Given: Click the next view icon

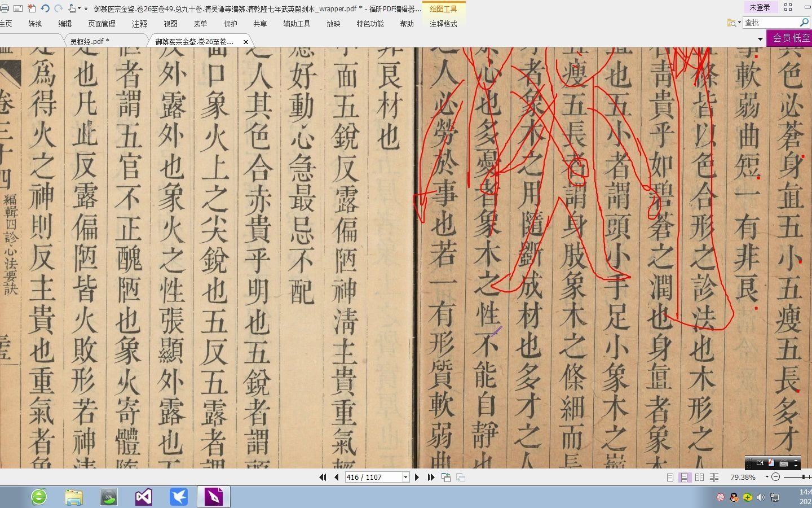Looking at the screenshot, I should [461, 477].
